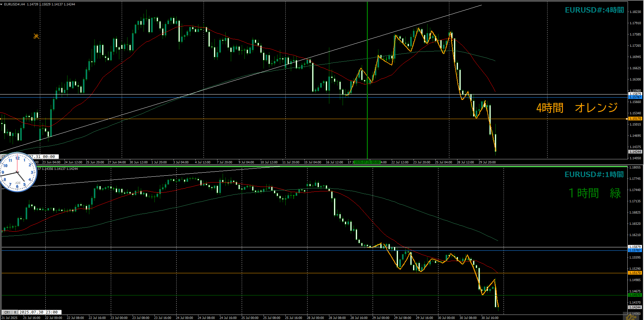This screenshot has width=644, height=320.
Task: Click the orange 4時間 オレンジ text label
Action: 577,108
